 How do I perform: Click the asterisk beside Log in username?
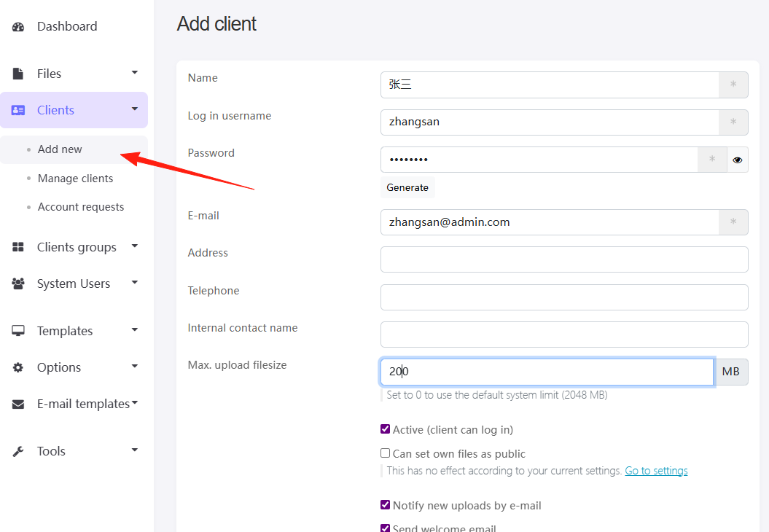click(x=733, y=122)
